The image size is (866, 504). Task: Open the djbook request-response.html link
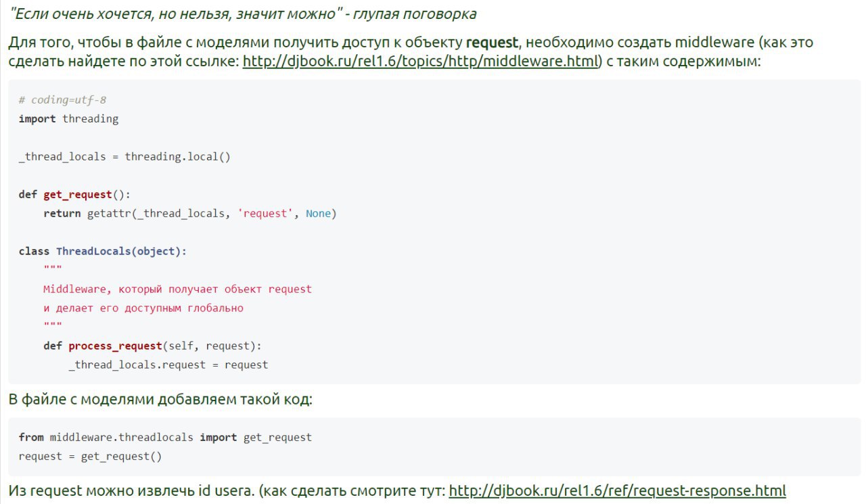click(617, 490)
